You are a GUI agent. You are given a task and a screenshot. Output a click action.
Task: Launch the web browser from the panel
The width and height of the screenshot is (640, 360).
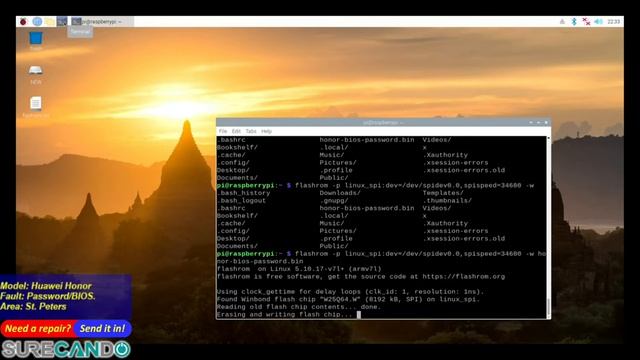point(37,22)
